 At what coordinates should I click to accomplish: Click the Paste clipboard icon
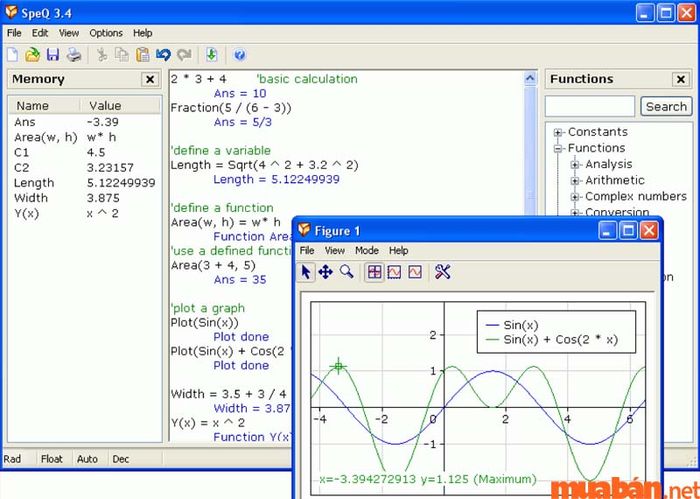click(142, 55)
